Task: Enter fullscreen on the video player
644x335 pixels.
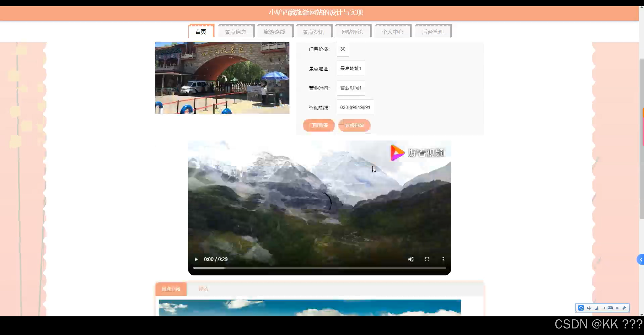Action: tap(427, 259)
